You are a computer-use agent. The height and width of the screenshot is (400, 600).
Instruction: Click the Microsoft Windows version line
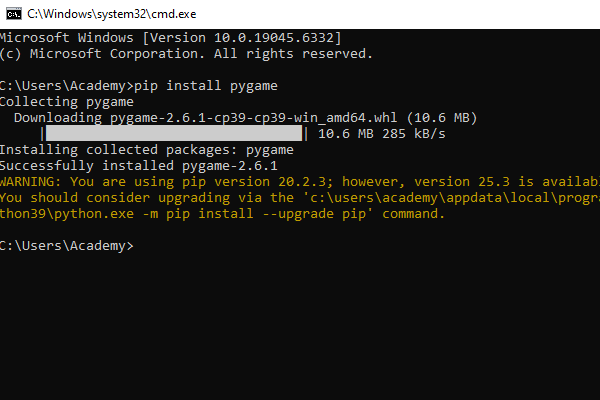point(170,37)
